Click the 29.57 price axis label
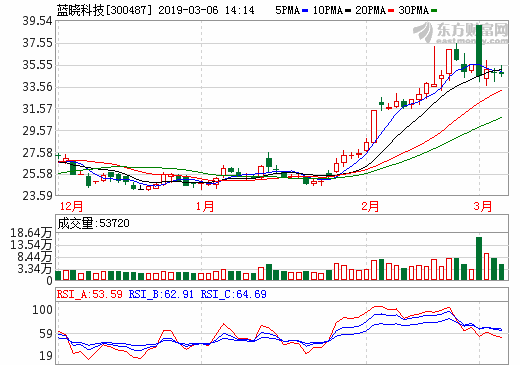The width and height of the screenshot is (520, 365). point(38,131)
